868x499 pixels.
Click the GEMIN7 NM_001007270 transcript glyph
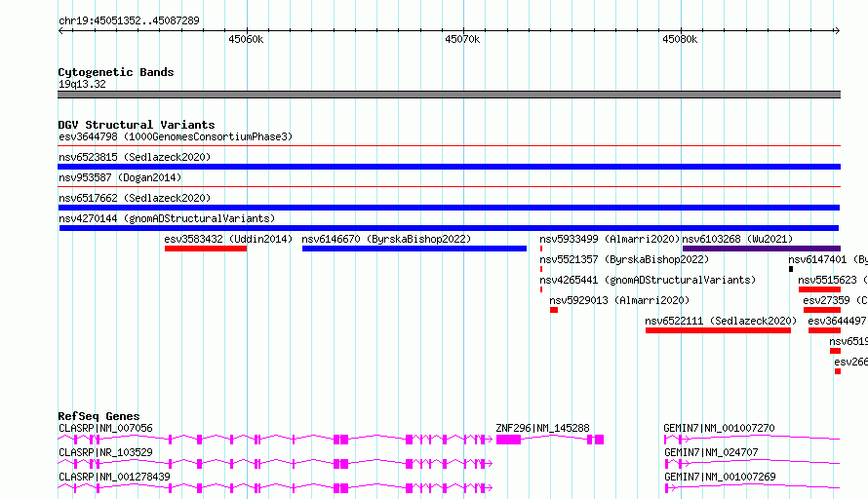tap(752, 440)
